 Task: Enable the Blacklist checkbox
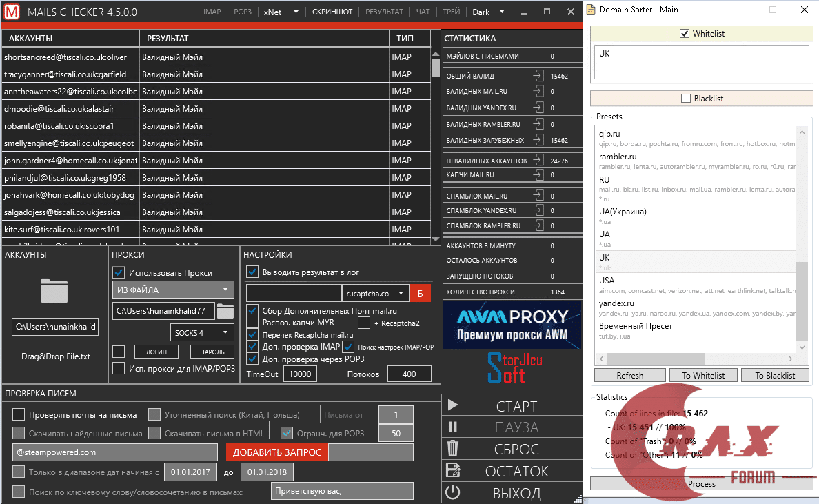687,98
